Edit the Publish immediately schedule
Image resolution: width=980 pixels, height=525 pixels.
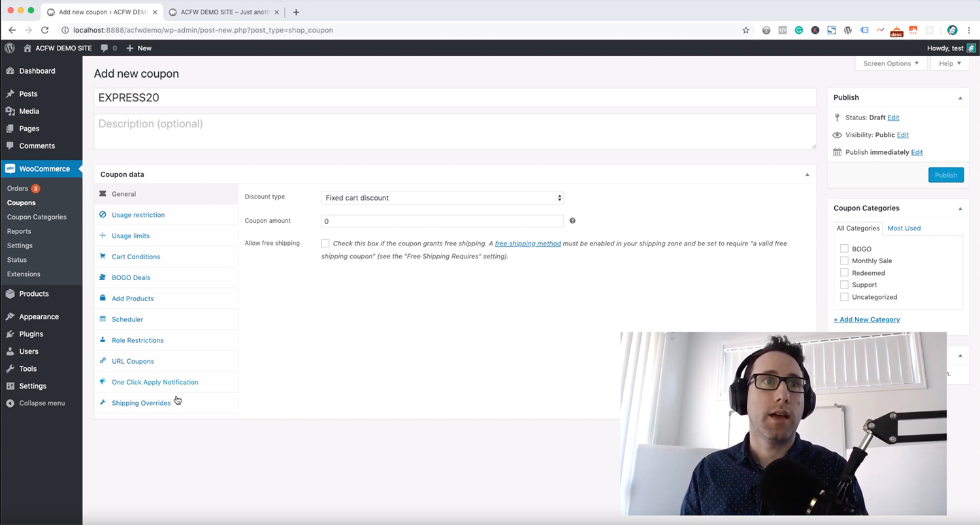pos(917,152)
